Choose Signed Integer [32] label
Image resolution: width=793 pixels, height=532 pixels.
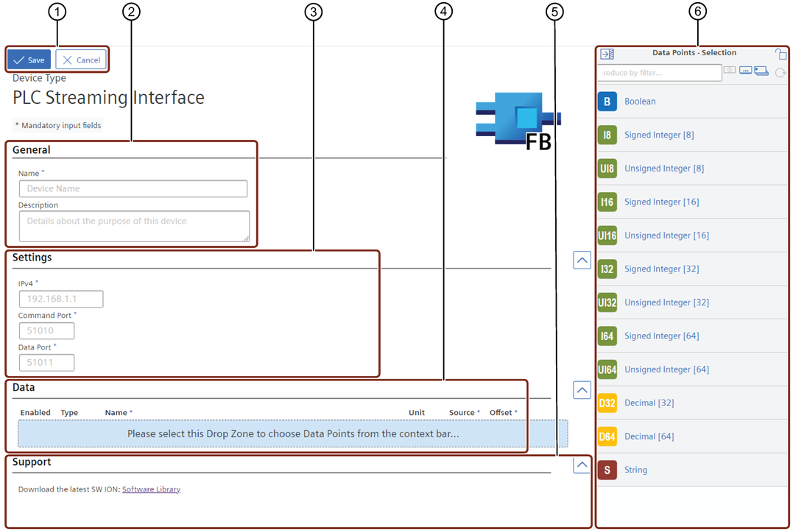pyautogui.click(x=661, y=269)
